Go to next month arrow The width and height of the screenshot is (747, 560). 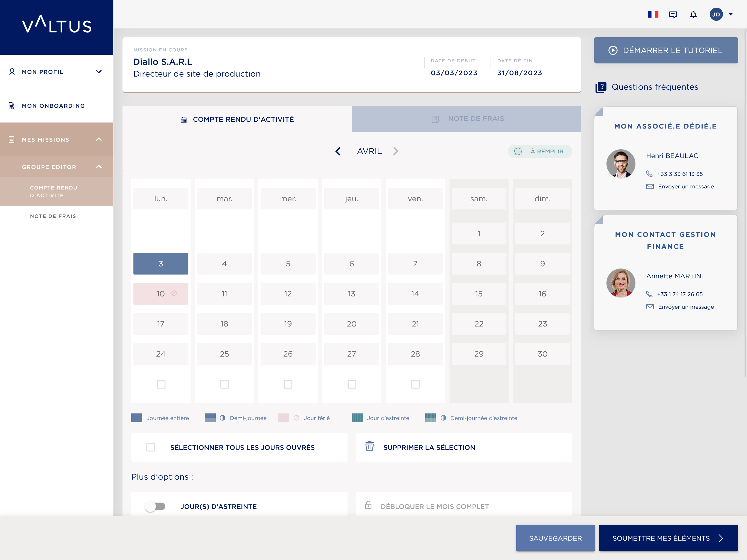[396, 151]
